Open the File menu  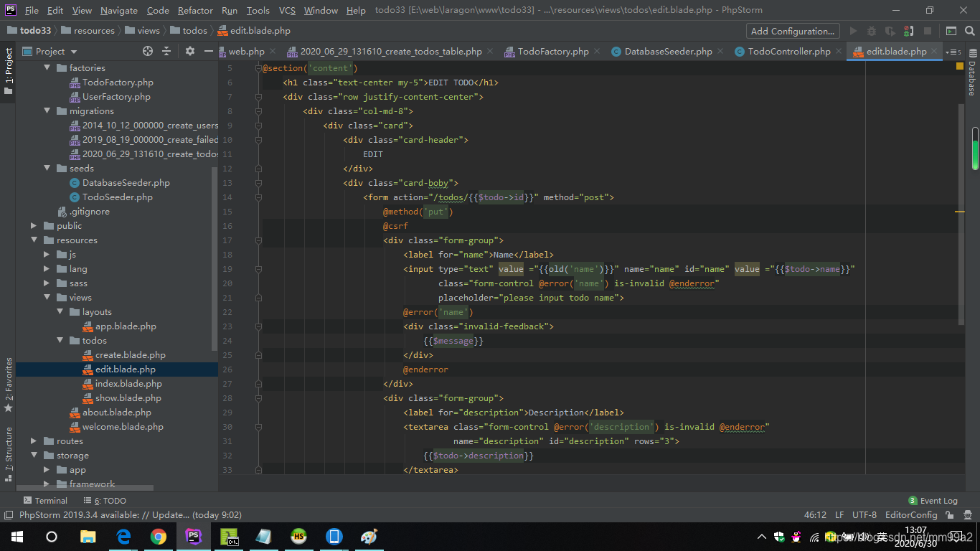(32, 10)
